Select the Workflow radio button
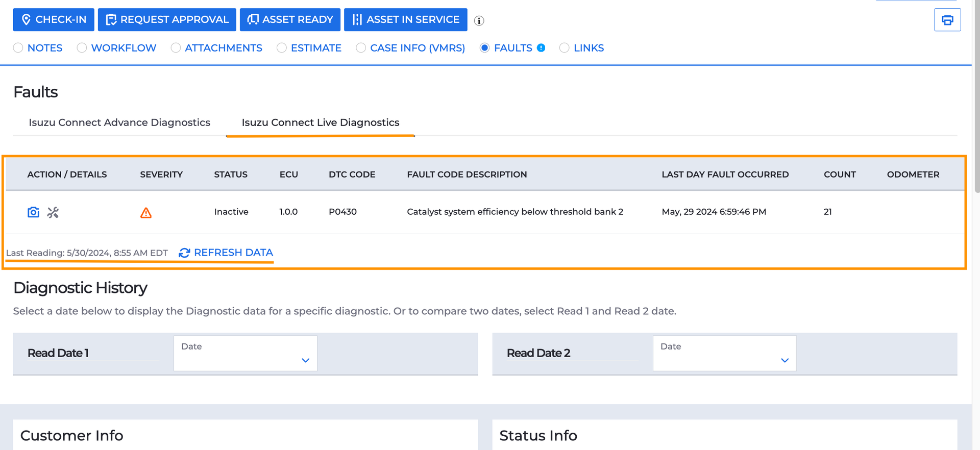980x450 pixels. (82, 48)
